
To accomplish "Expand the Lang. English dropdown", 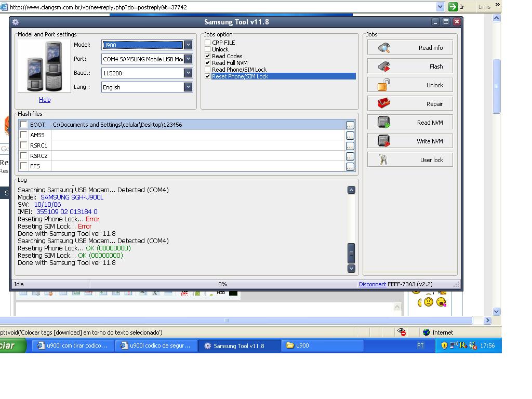I will 188,87.
